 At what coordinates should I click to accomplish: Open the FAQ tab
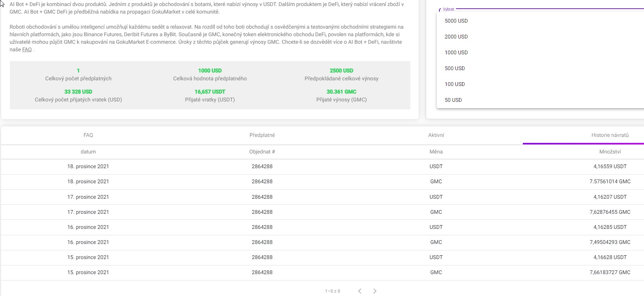click(88, 135)
